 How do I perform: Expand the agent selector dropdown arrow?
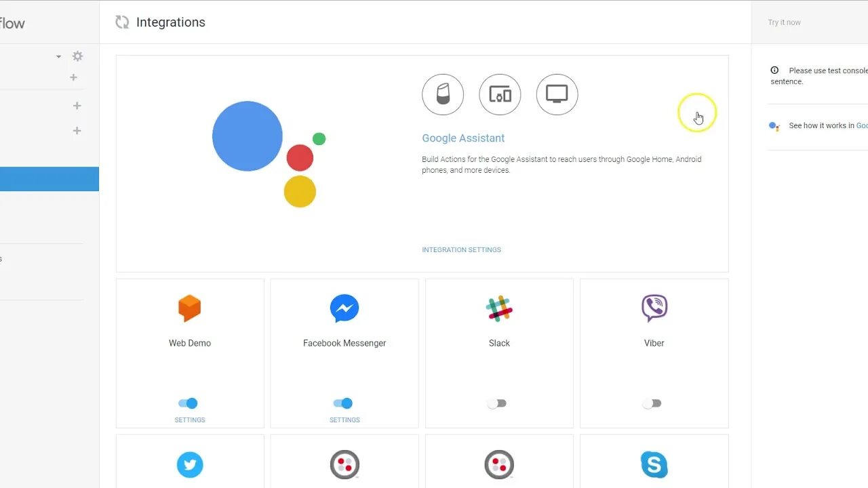tap(58, 57)
